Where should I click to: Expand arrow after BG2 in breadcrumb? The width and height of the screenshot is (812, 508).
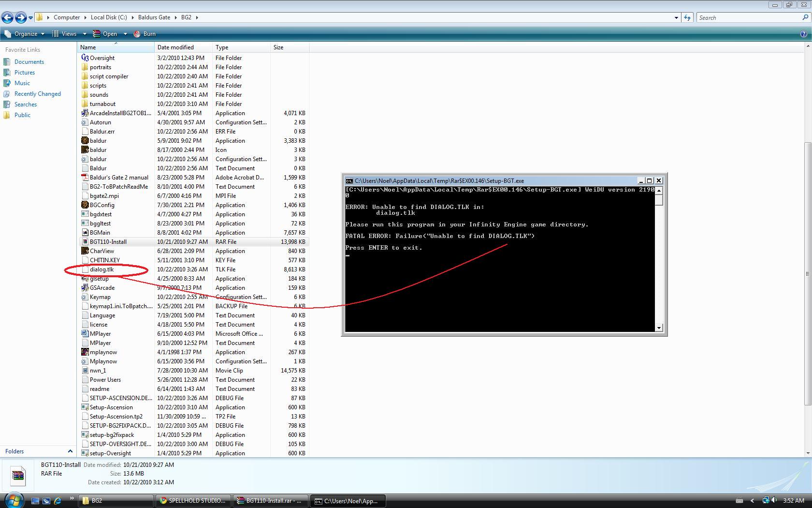(x=197, y=17)
